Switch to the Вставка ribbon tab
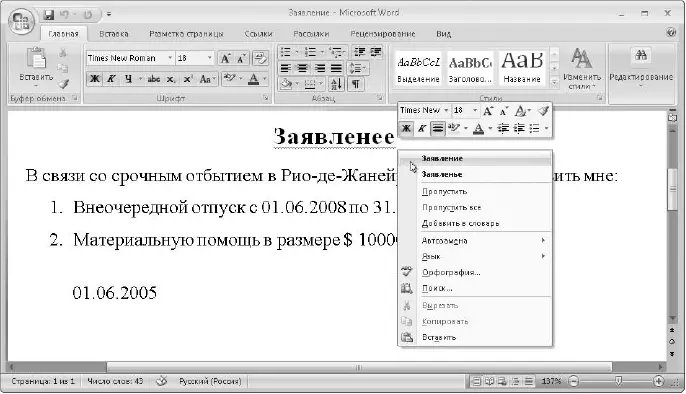Image resolution: width=686 pixels, height=394 pixels. click(x=114, y=34)
